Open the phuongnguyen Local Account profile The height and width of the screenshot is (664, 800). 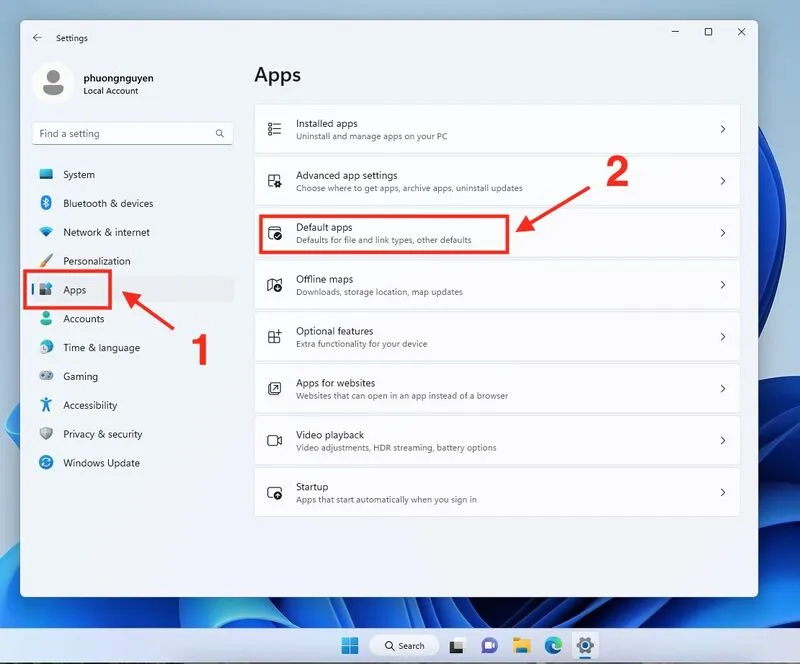tap(93, 84)
